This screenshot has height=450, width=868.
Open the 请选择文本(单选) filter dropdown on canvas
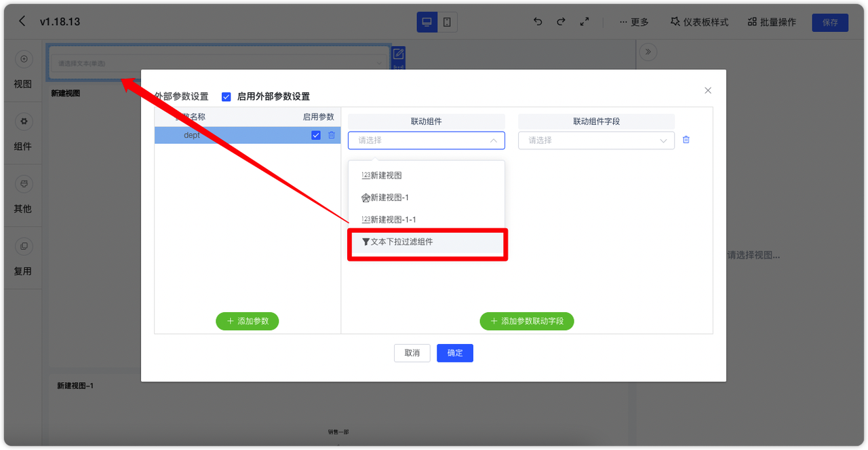pos(220,63)
